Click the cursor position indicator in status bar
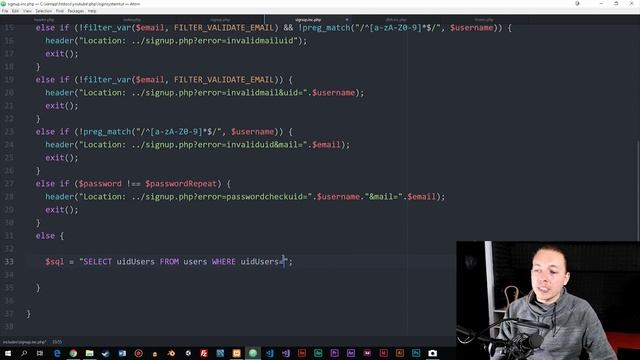The image size is (640, 360). [57, 342]
